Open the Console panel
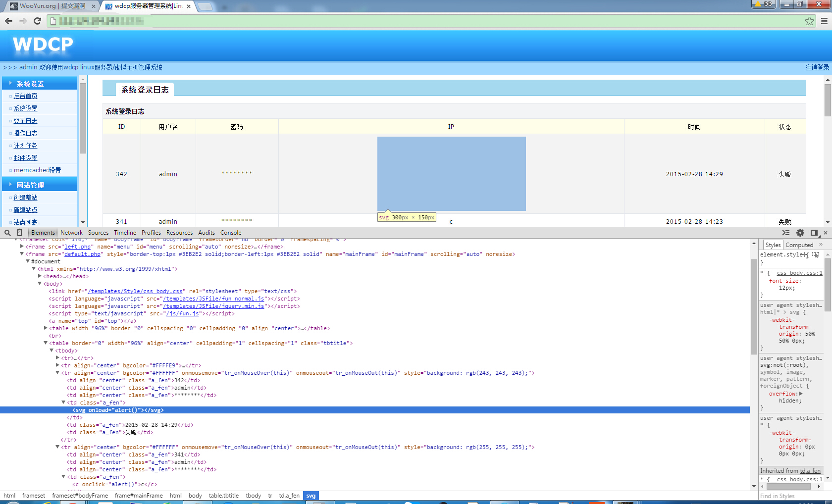Viewport: 832px width, 504px height. 231,233
